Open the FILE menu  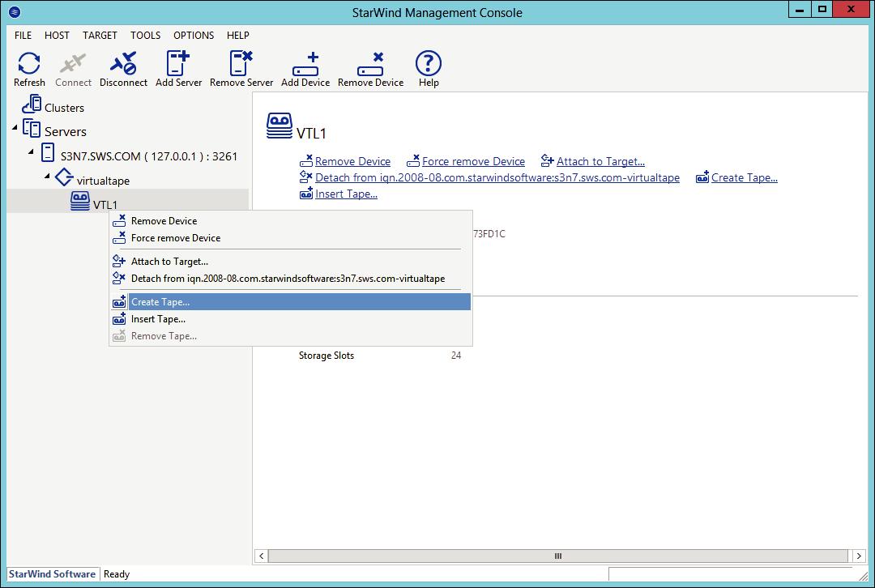(23, 35)
